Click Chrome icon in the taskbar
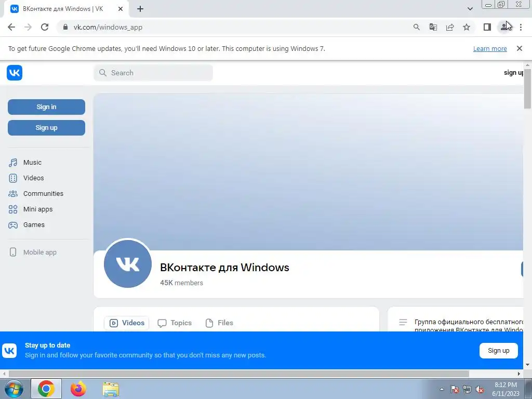Image resolution: width=532 pixels, height=399 pixels. [x=46, y=389]
